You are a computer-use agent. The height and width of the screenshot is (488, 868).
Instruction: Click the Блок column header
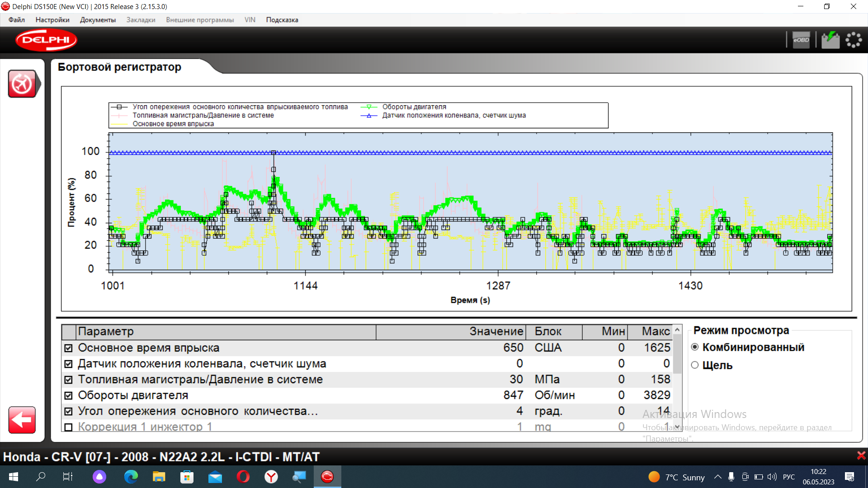coord(554,332)
